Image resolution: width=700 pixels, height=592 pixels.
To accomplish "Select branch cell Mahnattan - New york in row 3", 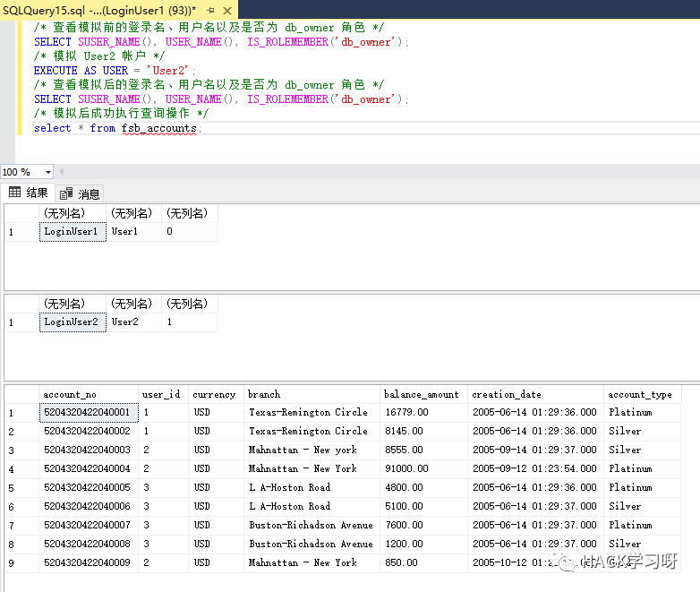I will click(x=312, y=450).
